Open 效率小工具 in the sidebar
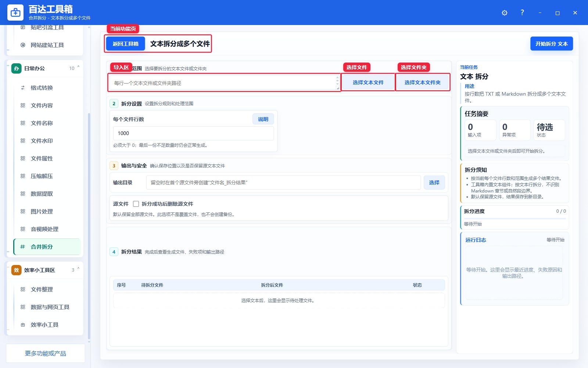 (x=47, y=325)
